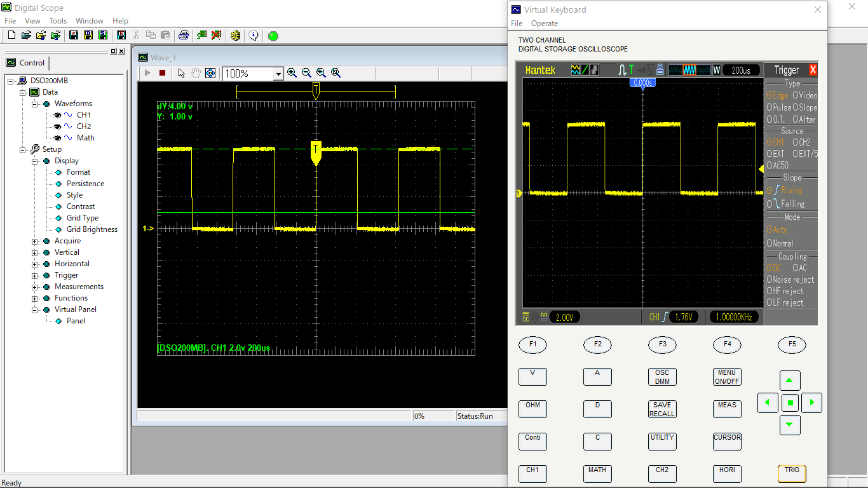This screenshot has height=488, width=868.
Task: Click the printer icon on Hantek screen header
Action: (x=660, y=70)
